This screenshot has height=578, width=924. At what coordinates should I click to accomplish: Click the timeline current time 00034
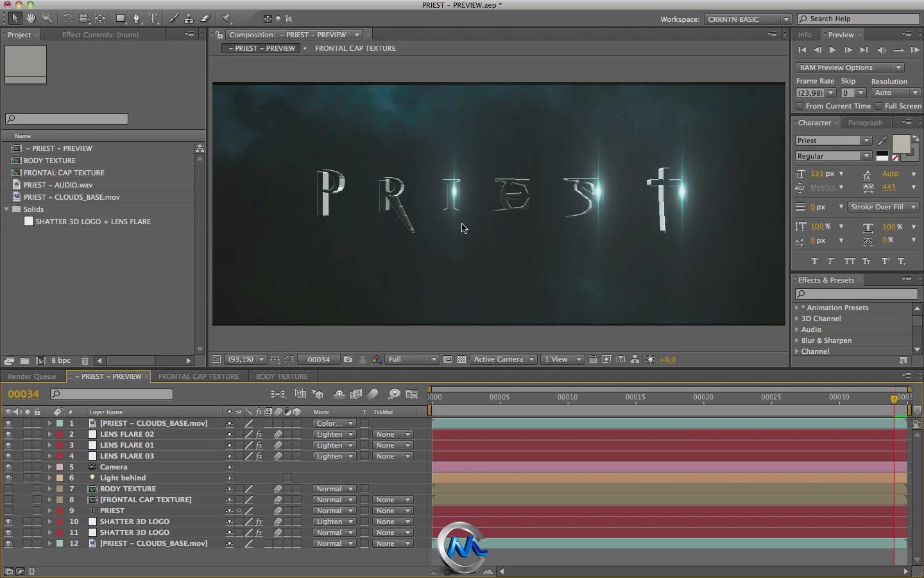click(23, 394)
